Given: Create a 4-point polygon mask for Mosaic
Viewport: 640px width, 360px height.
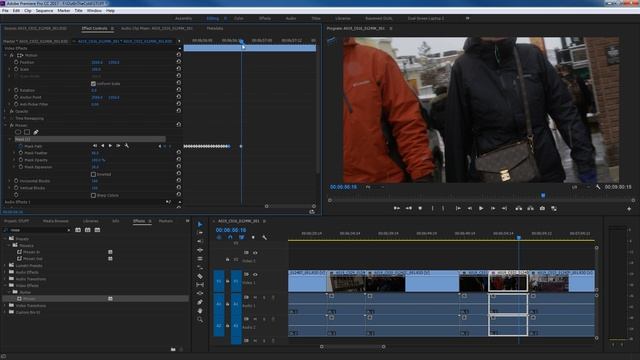Looking at the screenshot, I should click(x=27, y=132).
